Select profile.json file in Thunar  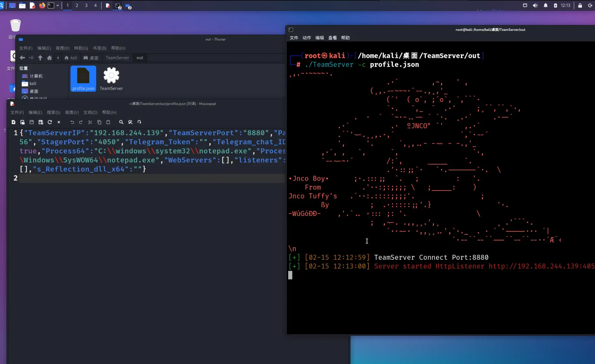pyautogui.click(x=83, y=79)
